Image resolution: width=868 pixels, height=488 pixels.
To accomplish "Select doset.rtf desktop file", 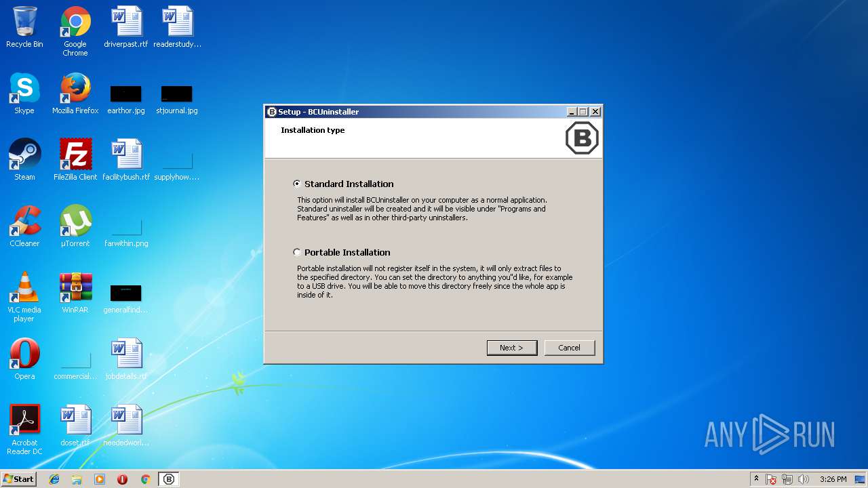I will point(75,426).
